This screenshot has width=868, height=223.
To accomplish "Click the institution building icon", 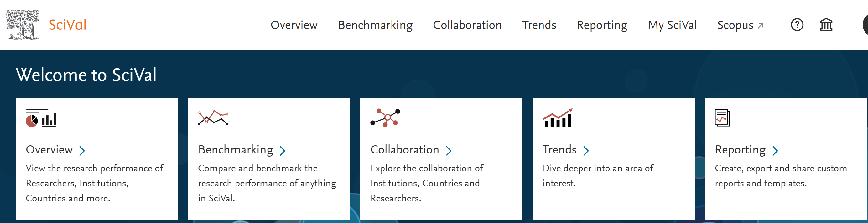I will (826, 25).
